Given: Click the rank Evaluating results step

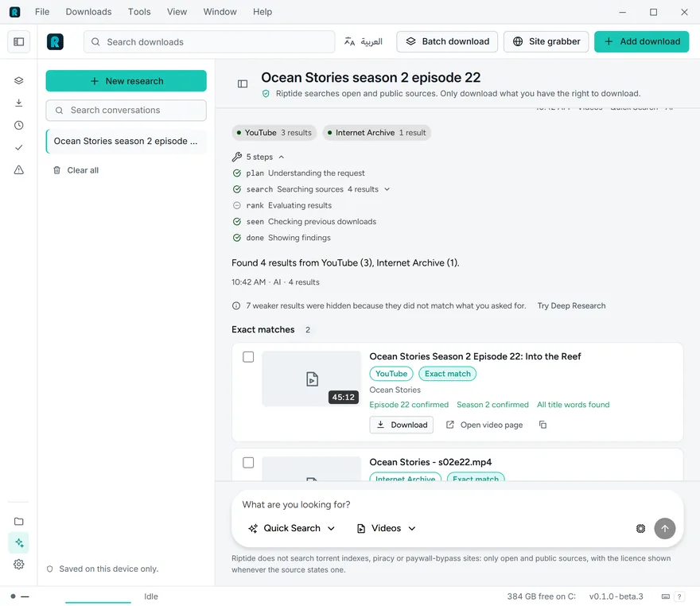Looking at the screenshot, I should [x=282, y=206].
